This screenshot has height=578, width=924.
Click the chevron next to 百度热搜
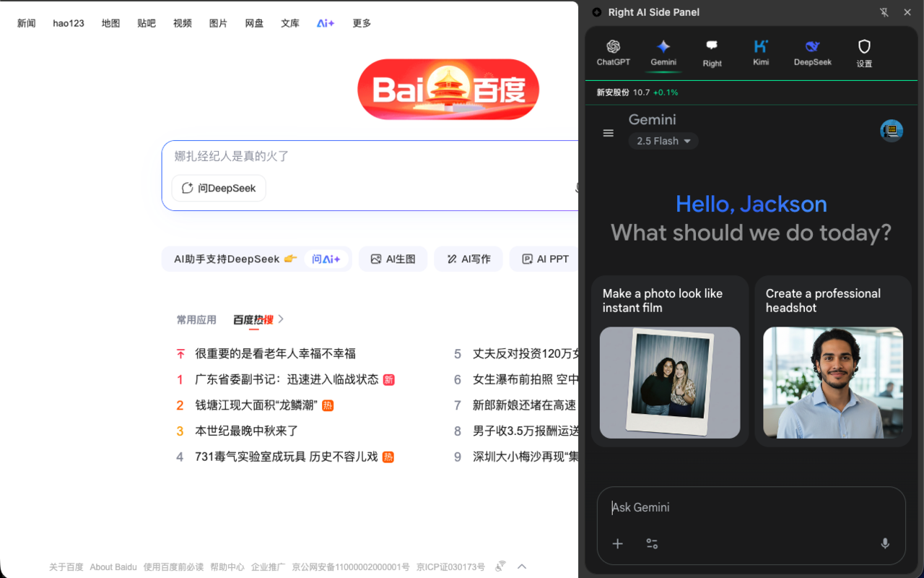pyautogui.click(x=281, y=319)
